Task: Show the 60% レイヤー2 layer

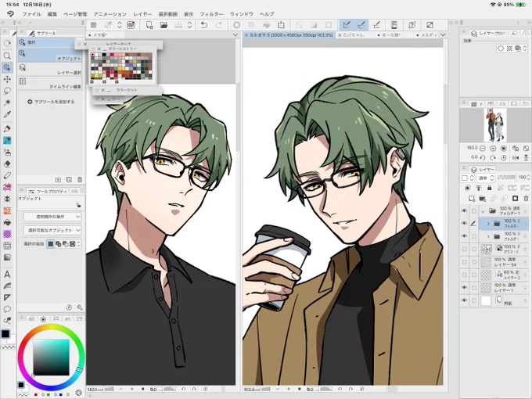Action: 464,275
